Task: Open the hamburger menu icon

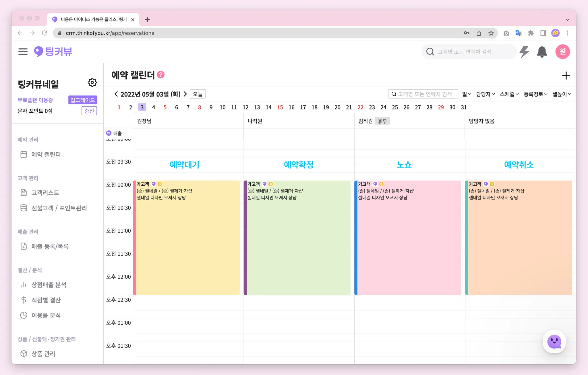Action: coord(23,52)
